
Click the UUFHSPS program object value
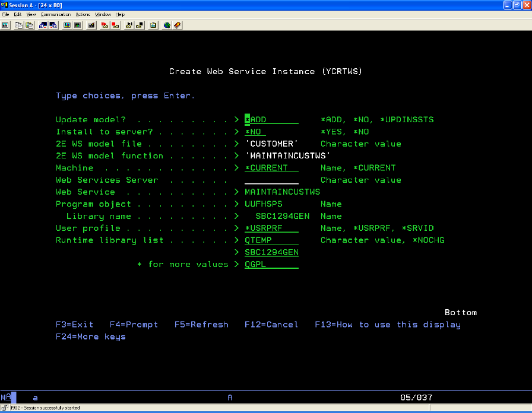(x=263, y=204)
